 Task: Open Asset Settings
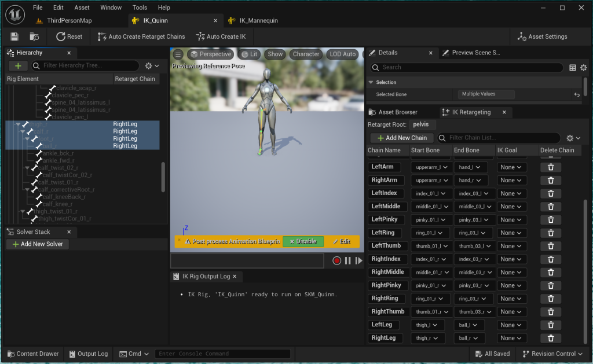click(x=542, y=36)
